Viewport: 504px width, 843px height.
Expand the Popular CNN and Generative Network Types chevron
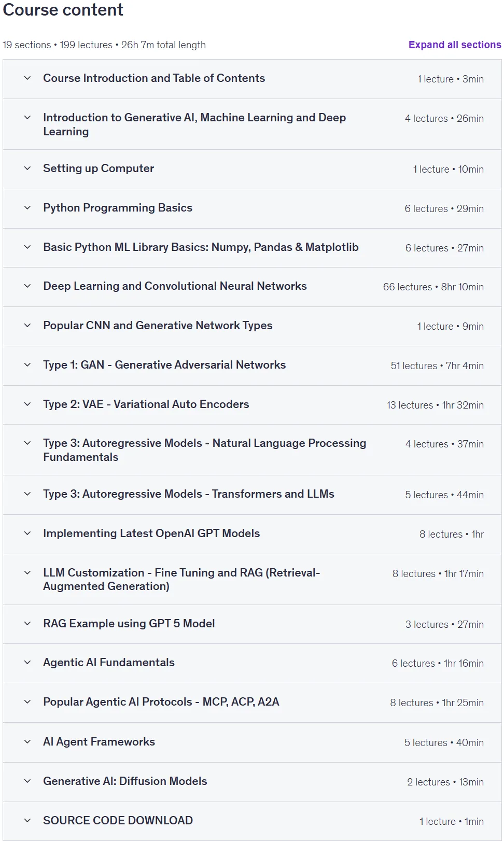click(x=27, y=326)
